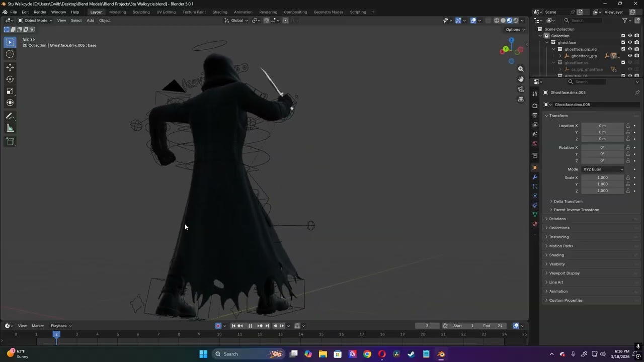The width and height of the screenshot is (644, 362).
Task: Hide the ghostface collection in viewport
Action: [x=630, y=43]
